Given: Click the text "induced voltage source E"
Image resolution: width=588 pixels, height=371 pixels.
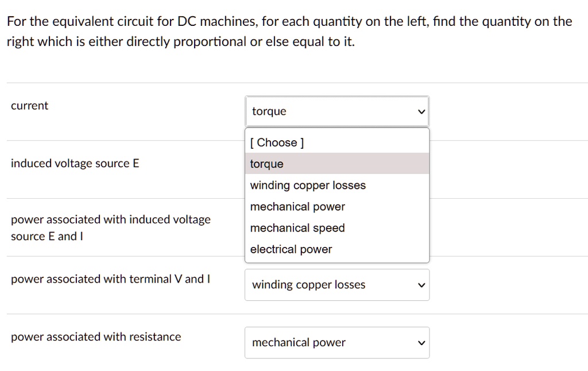Looking at the screenshot, I should pyautogui.click(x=74, y=163).
